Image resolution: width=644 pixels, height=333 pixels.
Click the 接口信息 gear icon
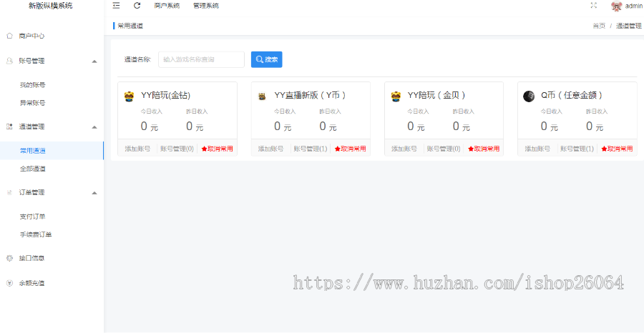point(9,259)
